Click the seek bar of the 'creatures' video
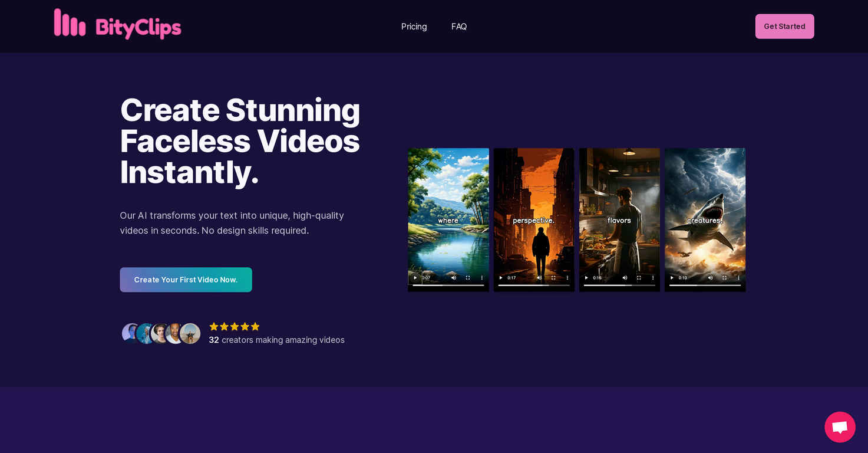868x453 pixels. pos(705,285)
